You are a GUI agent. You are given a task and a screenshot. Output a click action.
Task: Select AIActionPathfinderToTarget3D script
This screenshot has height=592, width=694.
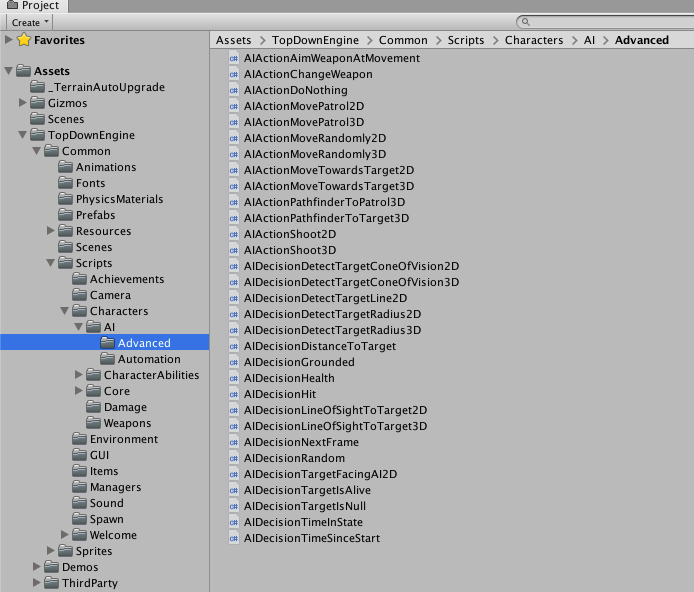(326, 218)
